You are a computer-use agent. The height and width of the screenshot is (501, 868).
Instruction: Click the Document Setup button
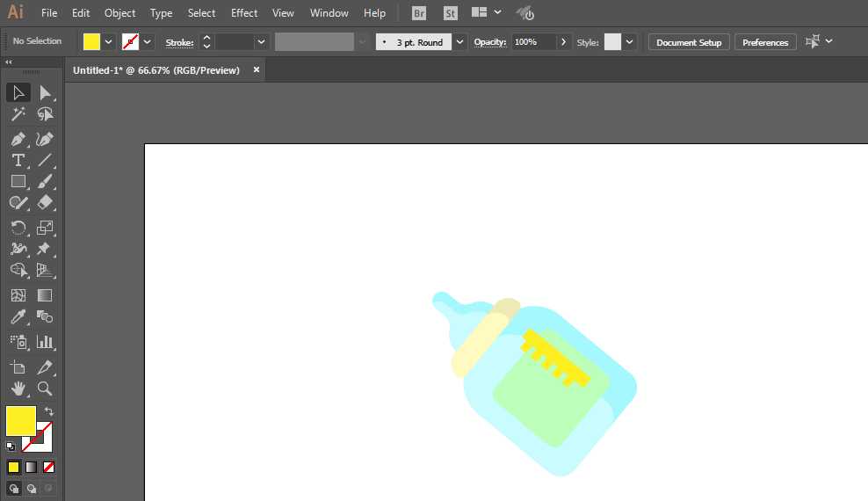click(688, 42)
